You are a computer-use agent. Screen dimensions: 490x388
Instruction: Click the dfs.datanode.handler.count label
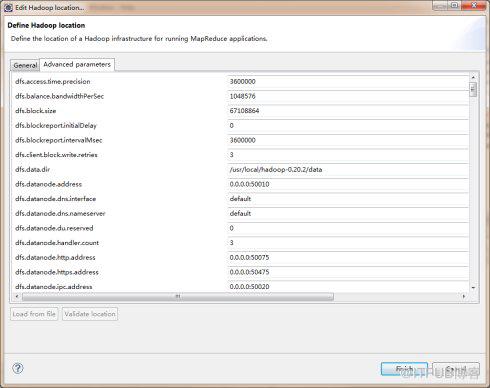point(57,243)
